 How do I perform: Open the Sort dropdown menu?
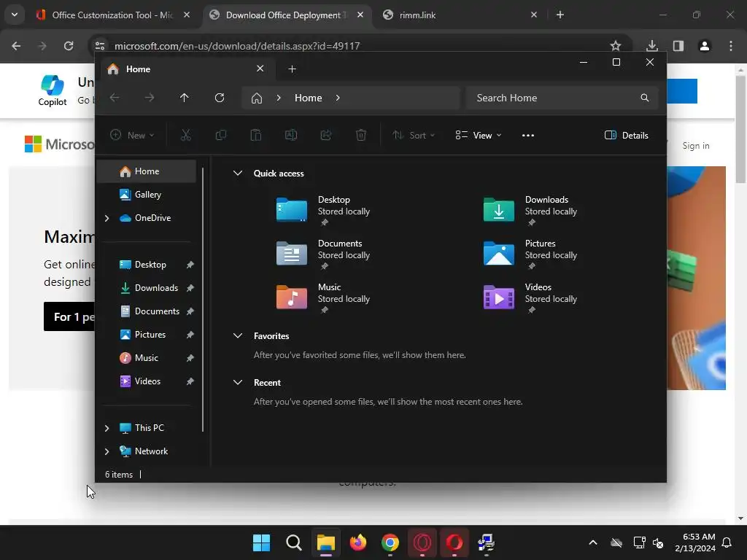click(414, 135)
